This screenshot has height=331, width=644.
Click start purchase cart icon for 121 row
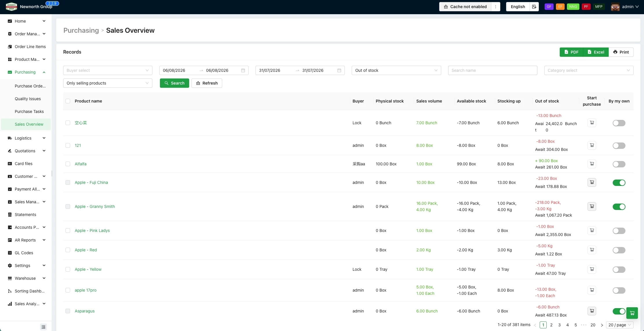pyautogui.click(x=592, y=145)
